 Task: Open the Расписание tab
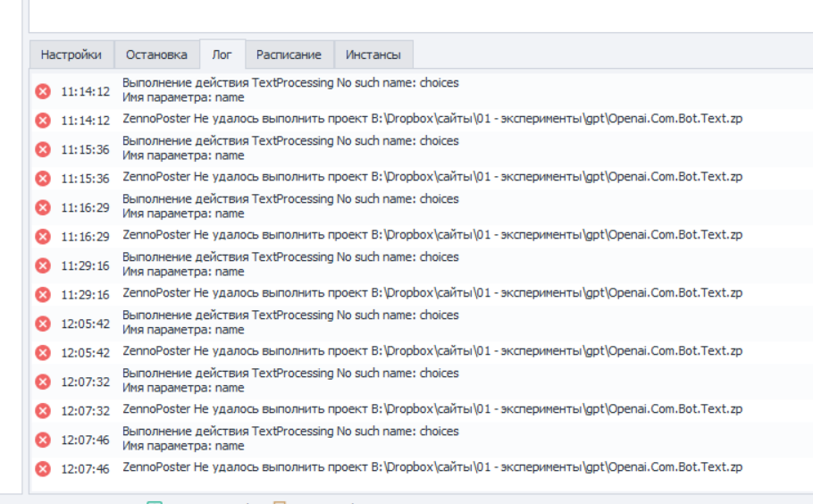[289, 55]
